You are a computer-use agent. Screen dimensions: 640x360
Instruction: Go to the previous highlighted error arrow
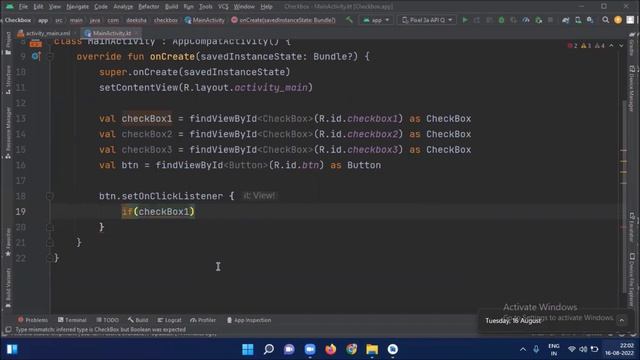click(611, 46)
